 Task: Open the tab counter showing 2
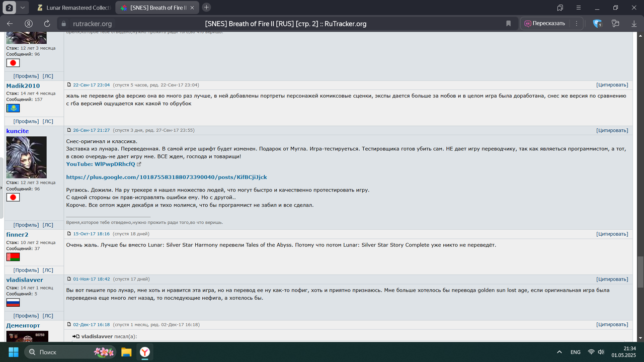point(9,8)
